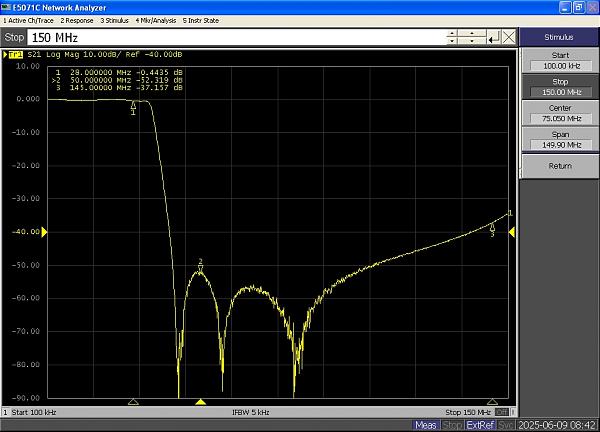Image resolution: width=600 pixels, height=432 pixels.
Task: Click the right reference position triangle
Action: click(x=512, y=232)
